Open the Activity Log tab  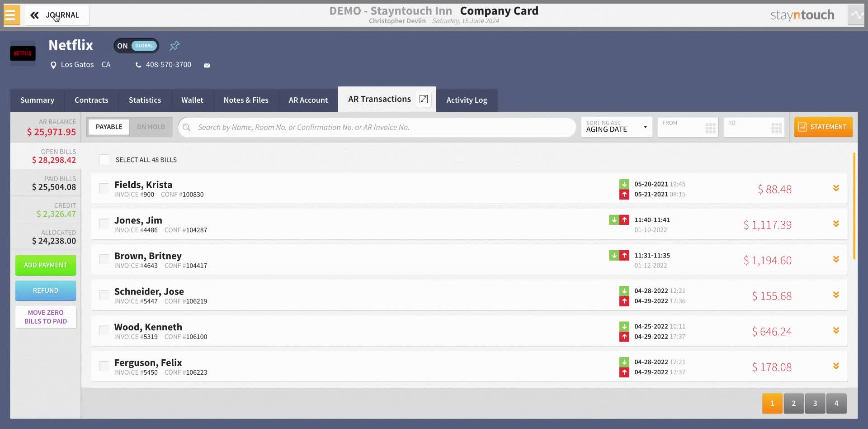tap(467, 100)
